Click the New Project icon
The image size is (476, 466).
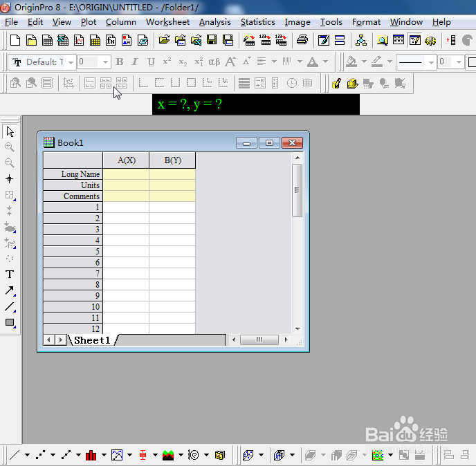15,40
